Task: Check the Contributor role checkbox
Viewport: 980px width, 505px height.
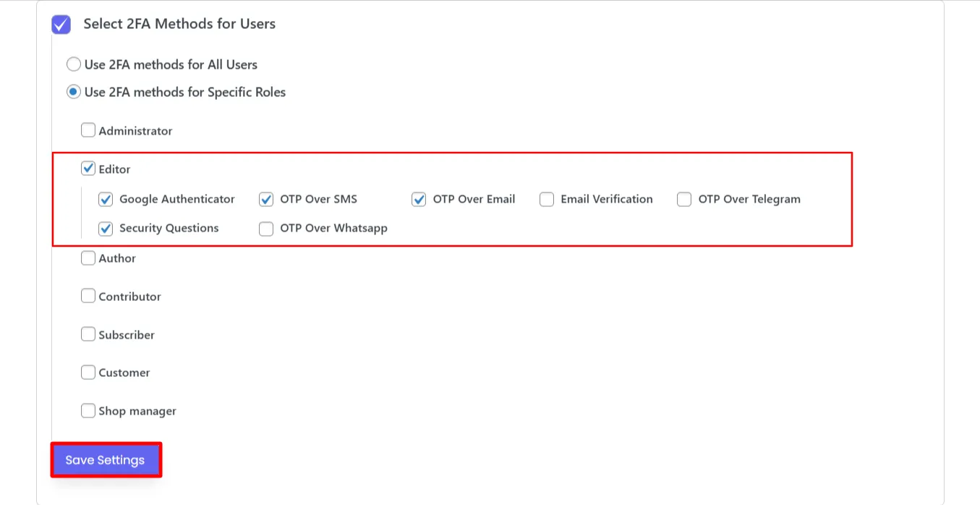Action: 88,296
